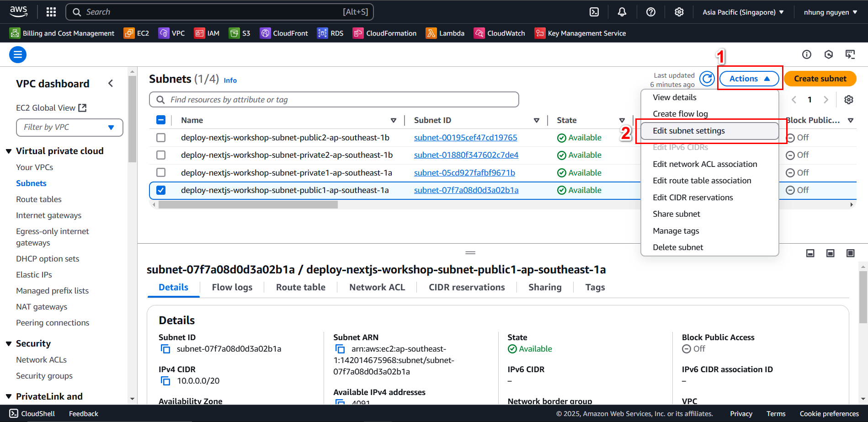Open subnet-00195cef47cd19765 link
The image size is (868, 422).
(x=465, y=138)
